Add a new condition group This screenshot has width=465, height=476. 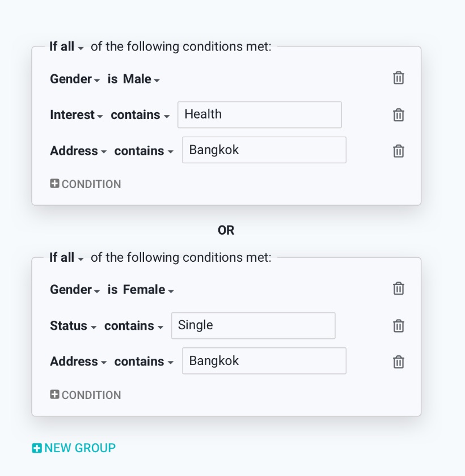(74, 448)
